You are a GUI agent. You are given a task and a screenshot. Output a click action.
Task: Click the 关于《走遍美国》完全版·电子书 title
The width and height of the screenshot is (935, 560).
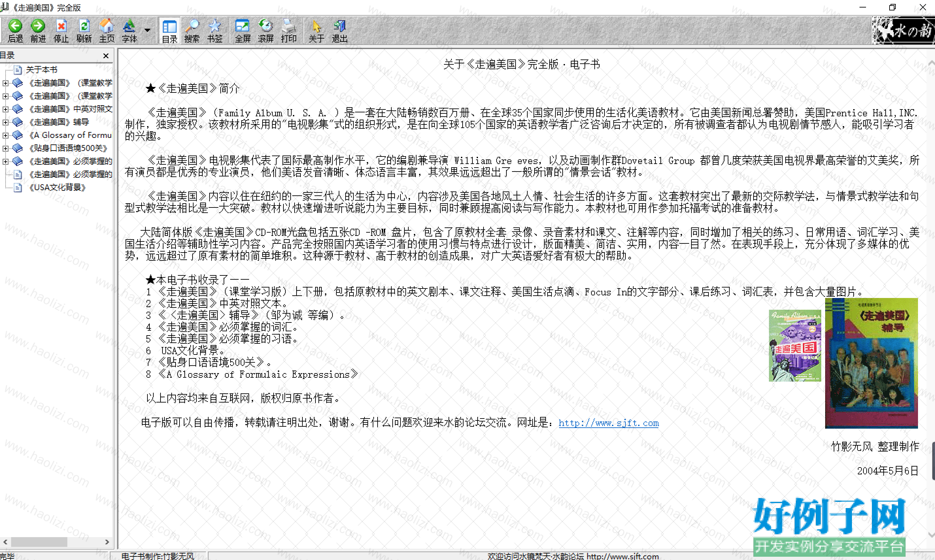[x=522, y=64]
